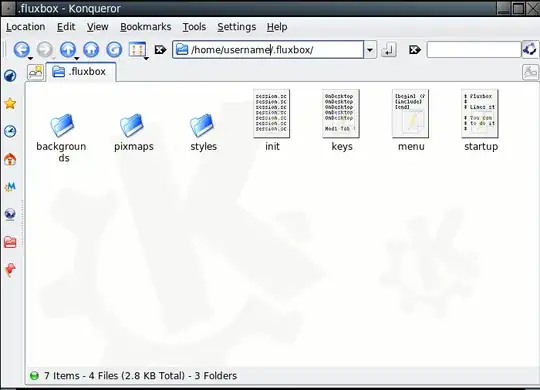Close current tab with right tab-bar button
540x390 pixels.
click(530, 72)
